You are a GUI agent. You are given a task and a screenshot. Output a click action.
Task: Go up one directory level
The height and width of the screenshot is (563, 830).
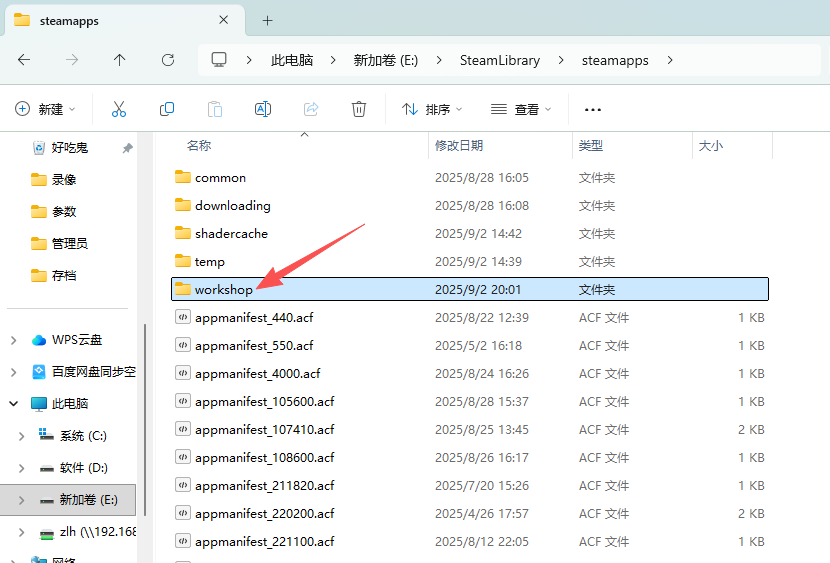pyautogui.click(x=120, y=60)
